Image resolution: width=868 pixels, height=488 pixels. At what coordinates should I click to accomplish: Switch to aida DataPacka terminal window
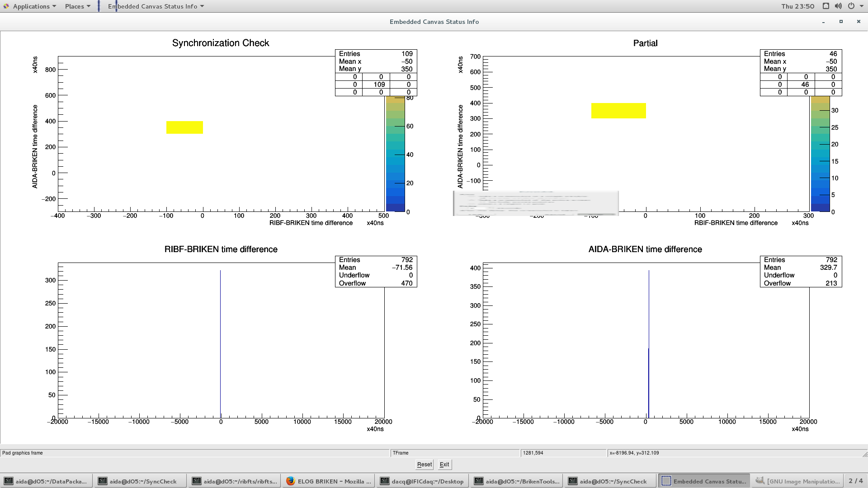click(46, 481)
